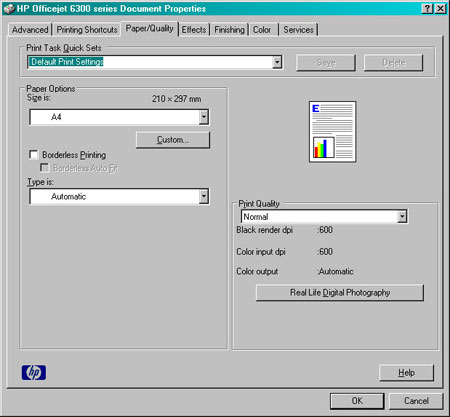Screen dimensions: 450x417
Task: Close the Document Properties dialog with X
Action: 440,8
